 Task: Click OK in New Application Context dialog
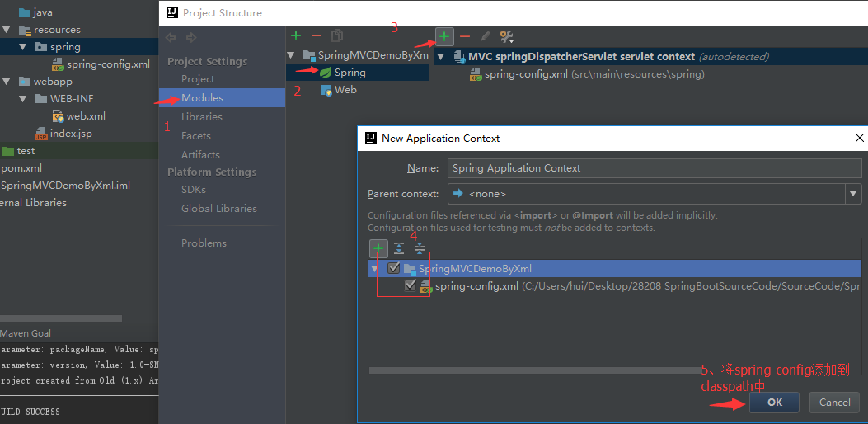point(775,403)
